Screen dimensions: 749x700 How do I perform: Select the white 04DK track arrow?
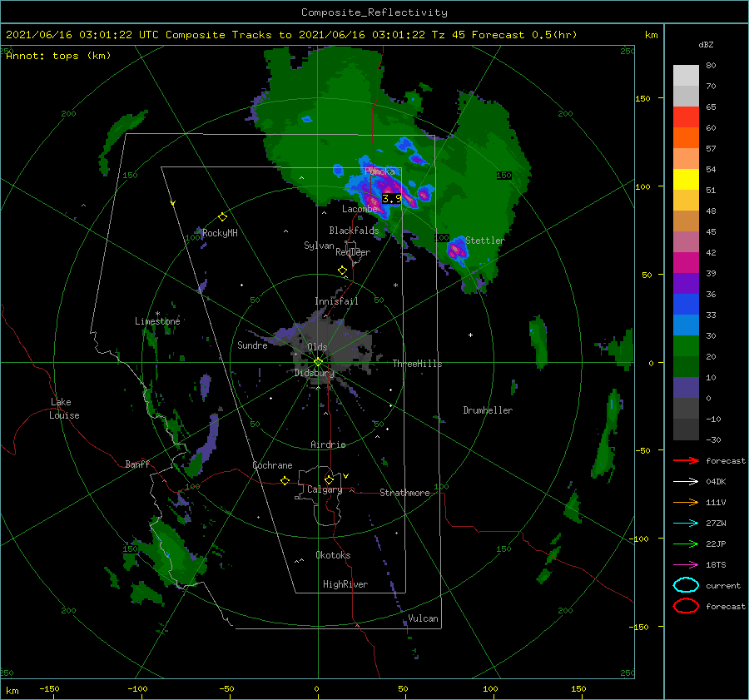(x=686, y=482)
